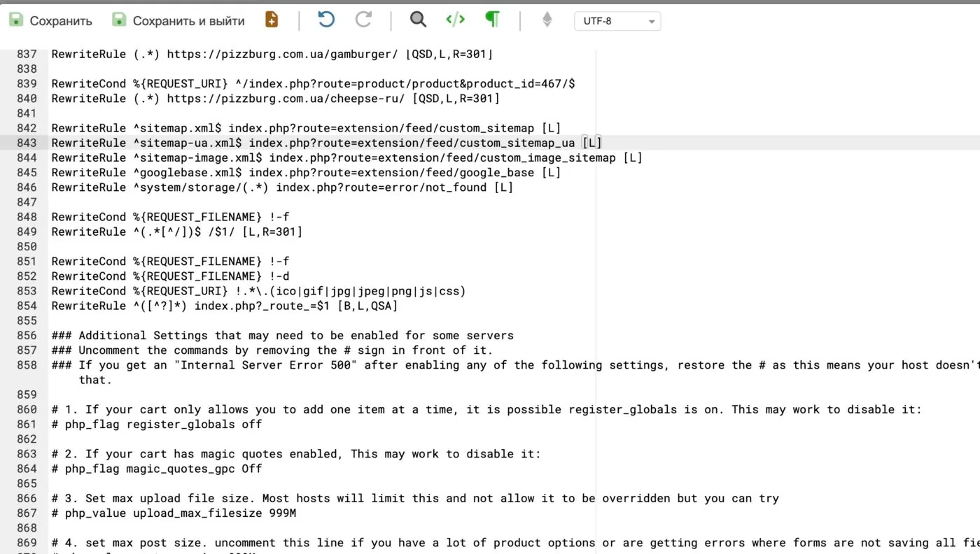
Task: Click the Сохранить save button
Action: pos(50,21)
